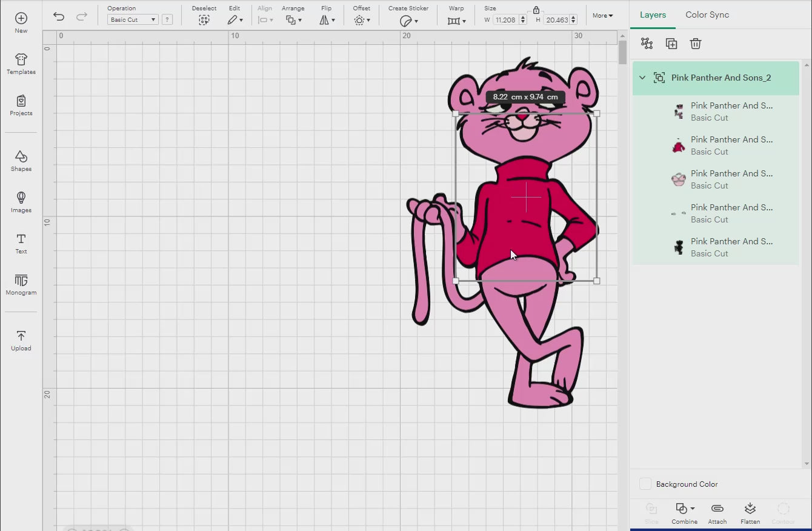Open the Upload panel
Image resolution: width=812 pixels, height=531 pixels.
21,340
